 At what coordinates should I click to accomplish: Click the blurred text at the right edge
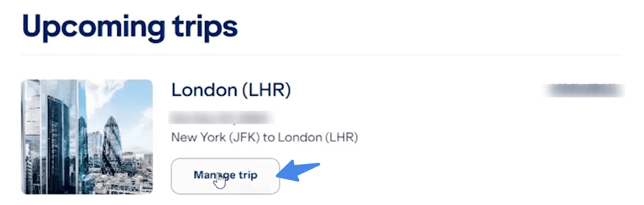pyautogui.click(x=583, y=90)
